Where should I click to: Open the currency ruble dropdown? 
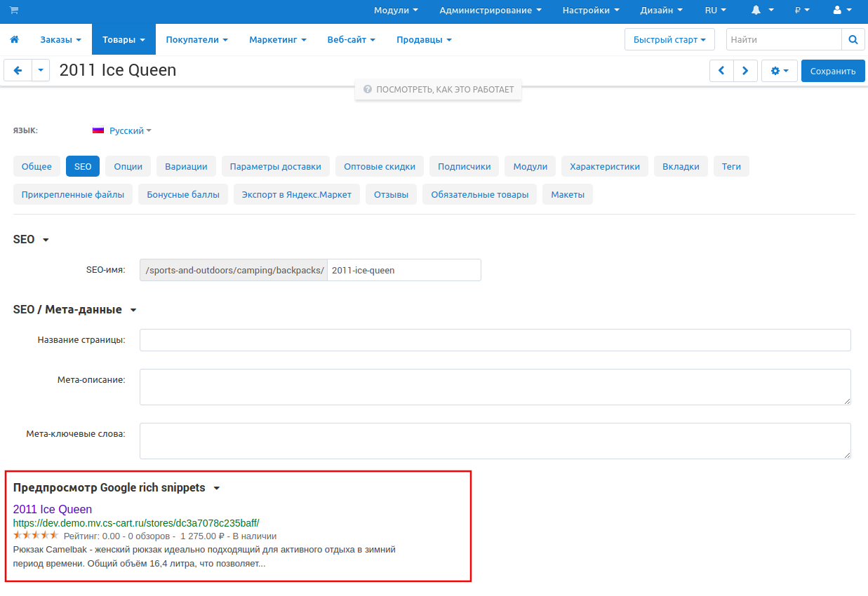[802, 11]
